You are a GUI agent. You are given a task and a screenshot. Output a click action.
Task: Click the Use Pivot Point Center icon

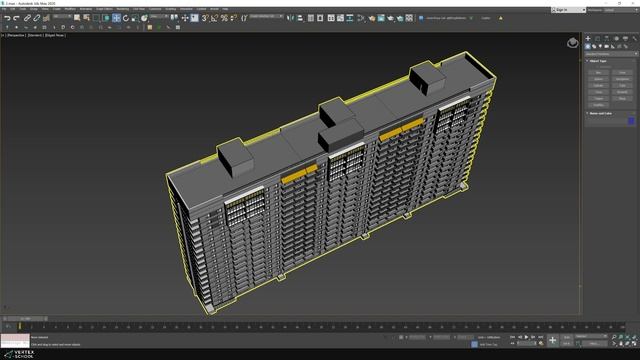coord(174,18)
